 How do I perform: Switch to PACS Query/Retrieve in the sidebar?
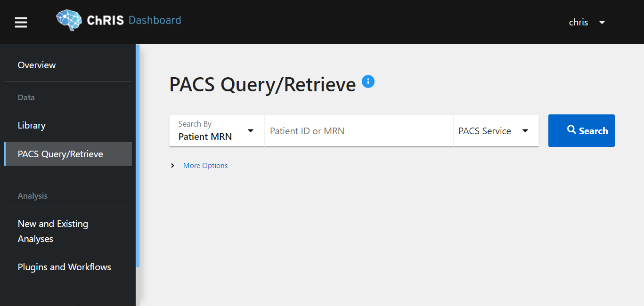tap(59, 153)
